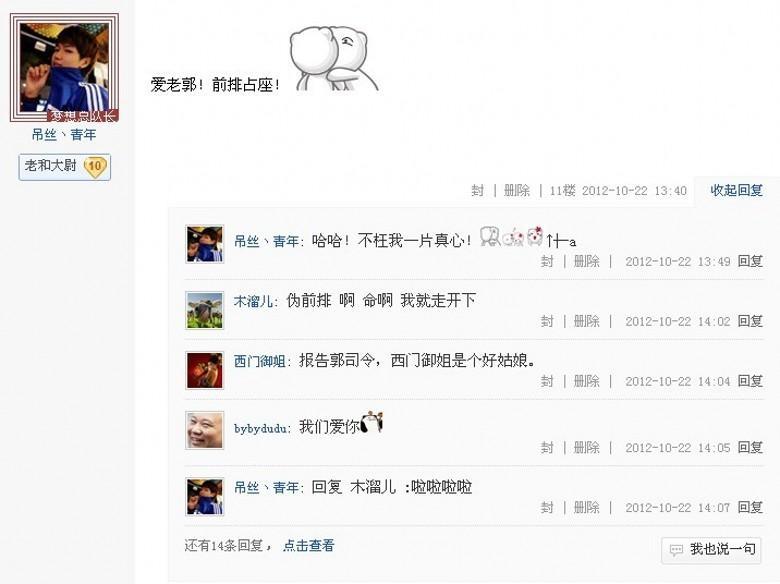Click the panda emoticon after 我们爱你
Viewport: 780px width, 584px height.
click(x=372, y=423)
